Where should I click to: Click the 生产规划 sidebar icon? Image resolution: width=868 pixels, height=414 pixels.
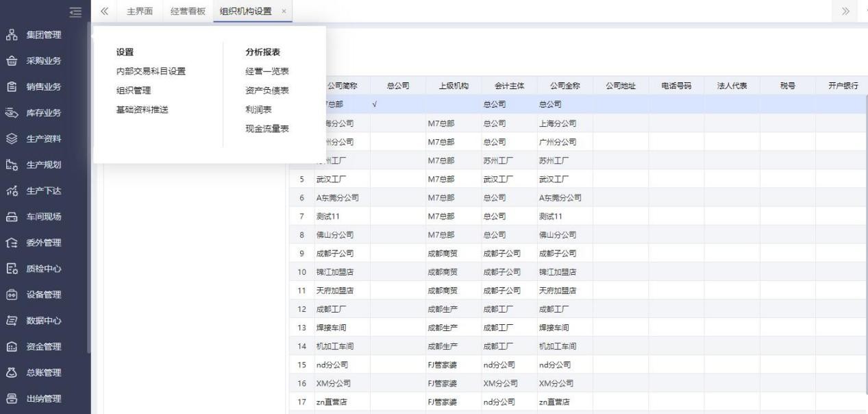tap(12, 165)
